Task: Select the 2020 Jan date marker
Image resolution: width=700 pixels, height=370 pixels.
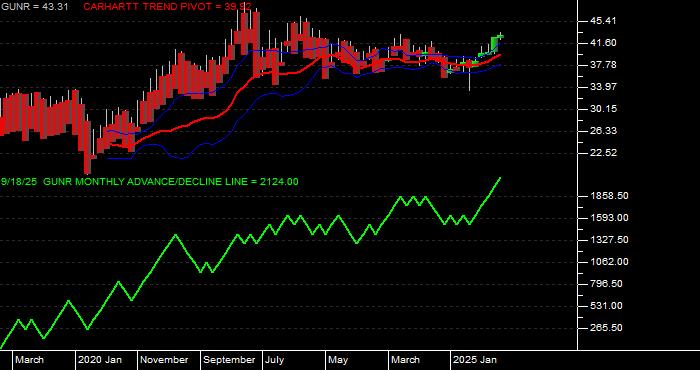Action: [100, 360]
